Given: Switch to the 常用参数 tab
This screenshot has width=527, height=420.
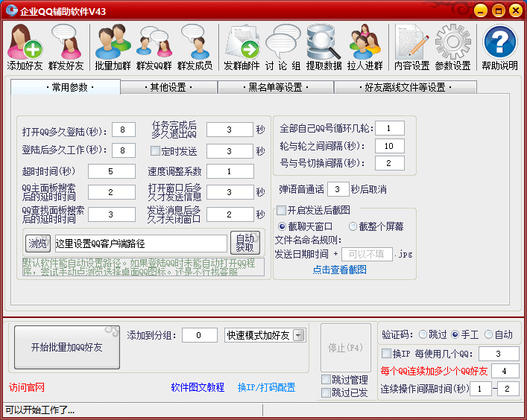Looking at the screenshot, I should pos(66,87).
